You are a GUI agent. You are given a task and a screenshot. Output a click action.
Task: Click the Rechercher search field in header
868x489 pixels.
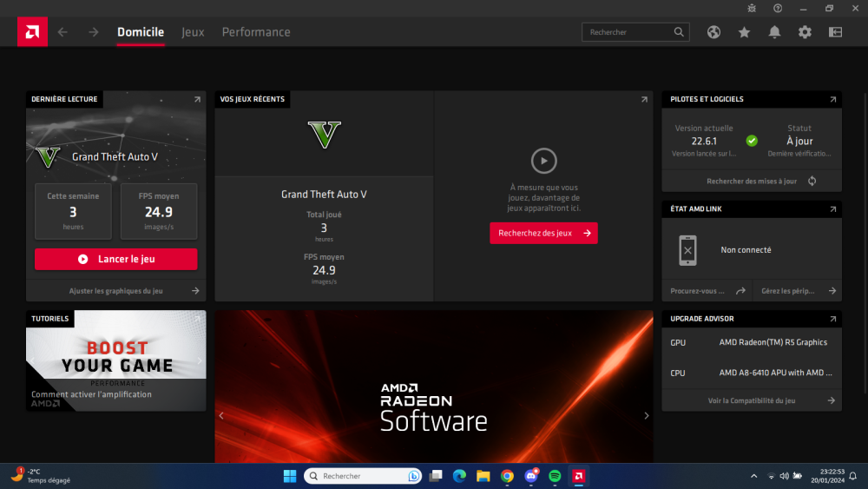coord(629,32)
